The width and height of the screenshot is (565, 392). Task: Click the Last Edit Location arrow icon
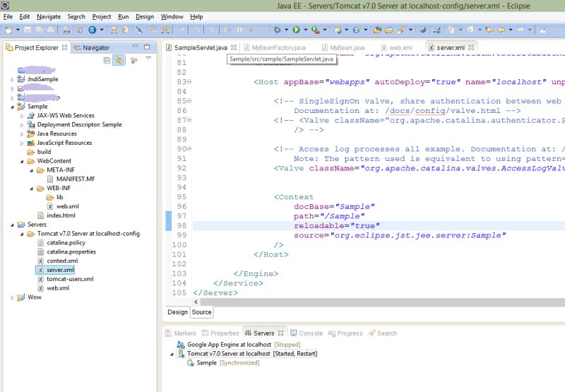coord(489,30)
